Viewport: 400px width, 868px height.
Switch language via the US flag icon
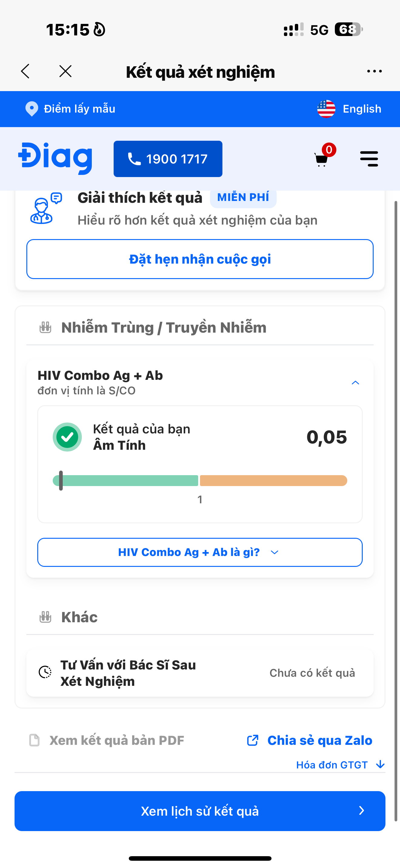tap(326, 109)
